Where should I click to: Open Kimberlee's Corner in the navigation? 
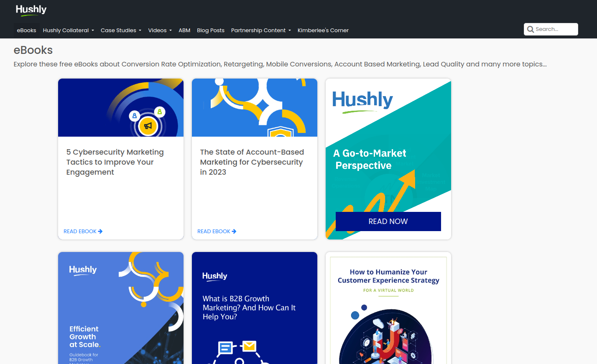coord(323,30)
